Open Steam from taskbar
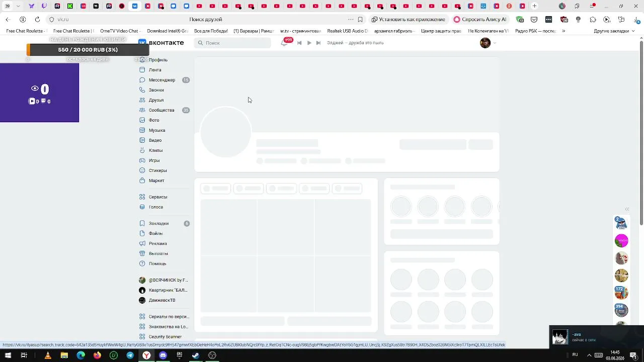Image resolution: width=644 pixels, height=362 pixels. (x=196, y=355)
